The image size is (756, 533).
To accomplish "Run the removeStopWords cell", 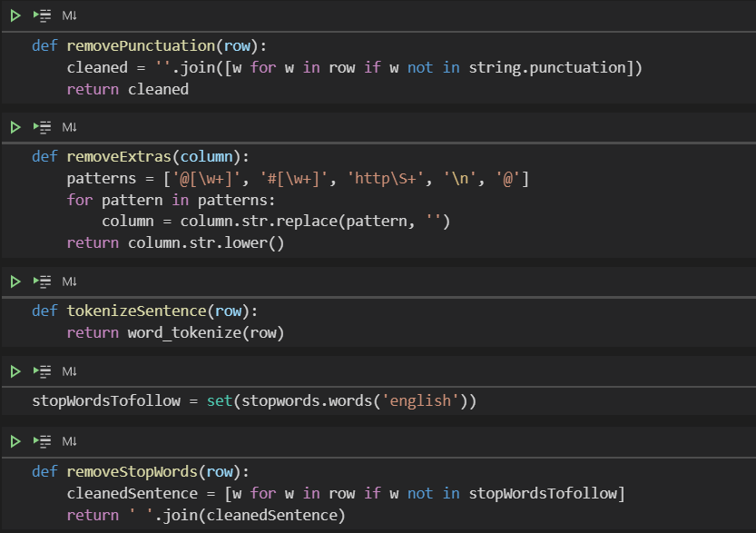I will (x=15, y=441).
